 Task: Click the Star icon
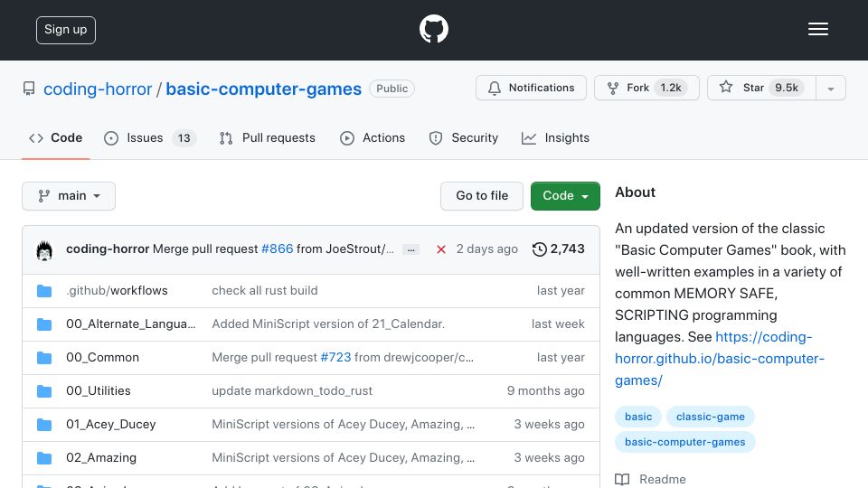[x=726, y=87]
